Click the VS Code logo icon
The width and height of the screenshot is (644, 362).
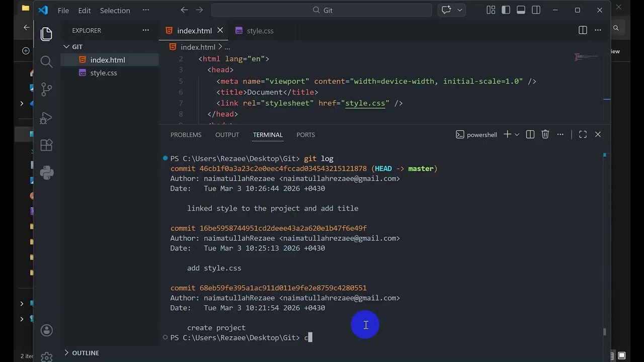pos(43,10)
